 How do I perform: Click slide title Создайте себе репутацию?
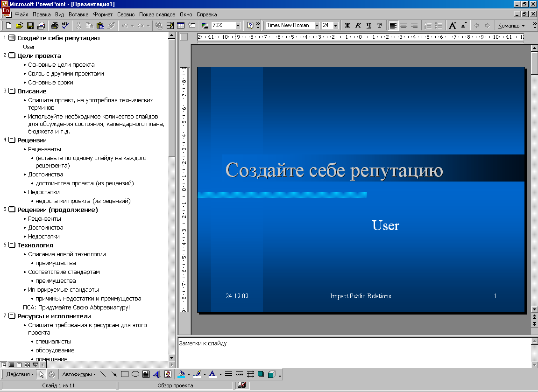334,170
